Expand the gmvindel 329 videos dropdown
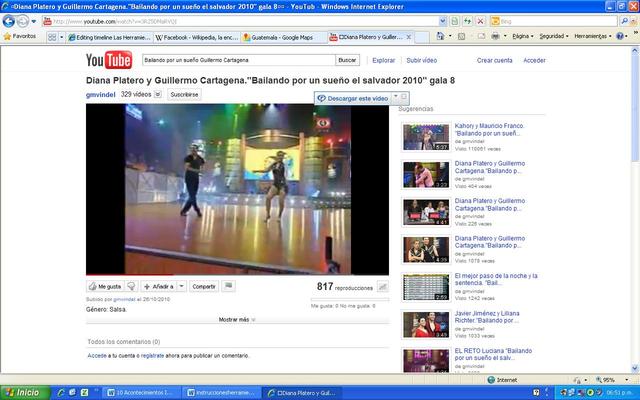Image resolution: width=640 pixels, height=400 pixels. (x=158, y=94)
